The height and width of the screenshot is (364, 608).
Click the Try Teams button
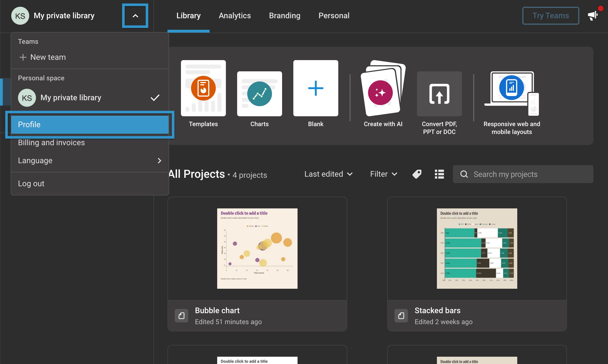(x=550, y=16)
